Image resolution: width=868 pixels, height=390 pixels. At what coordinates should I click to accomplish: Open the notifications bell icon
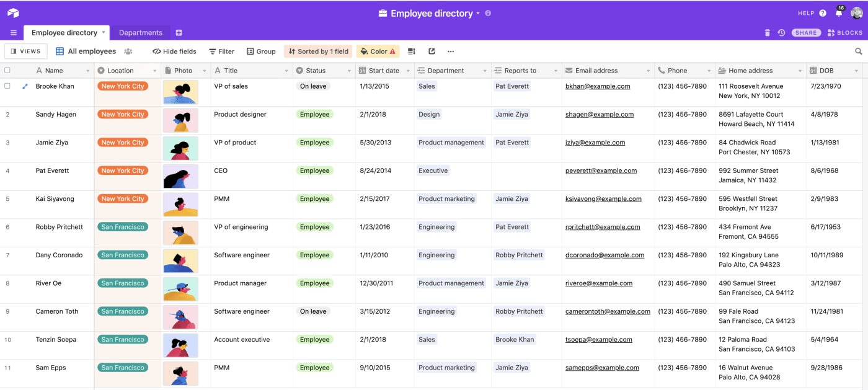pyautogui.click(x=839, y=13)
